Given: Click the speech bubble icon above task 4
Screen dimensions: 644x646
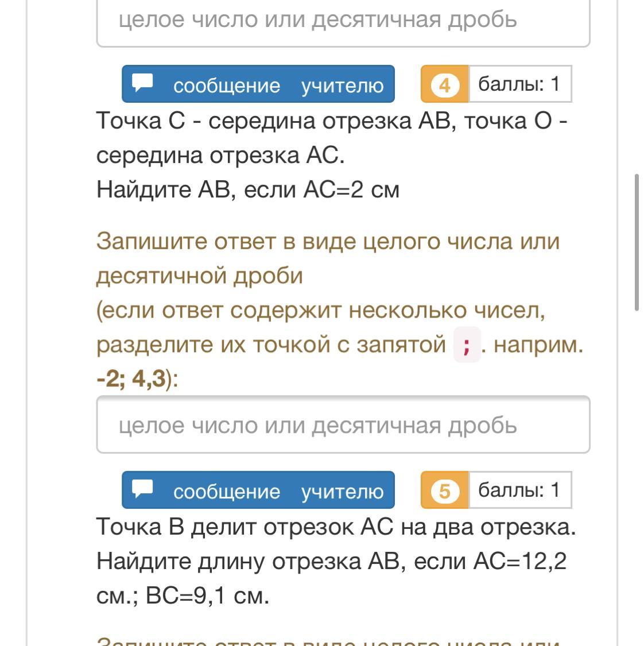Looking at the screenshot, I should (x=143, y=83).
